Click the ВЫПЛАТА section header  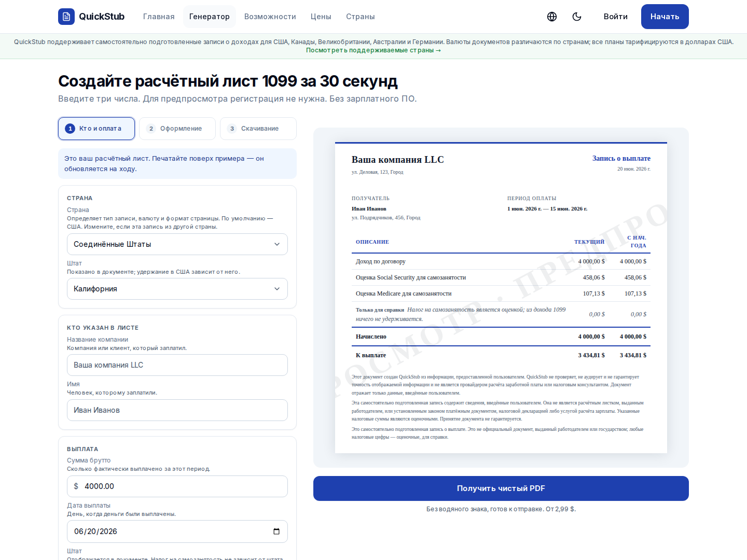(x=82, y=449)
